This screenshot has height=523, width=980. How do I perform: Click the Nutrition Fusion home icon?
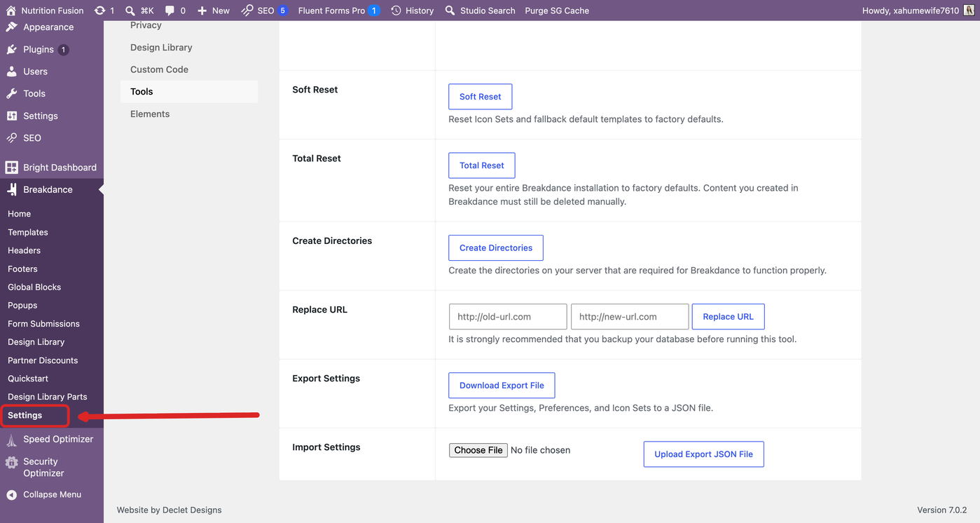point(11,11)
